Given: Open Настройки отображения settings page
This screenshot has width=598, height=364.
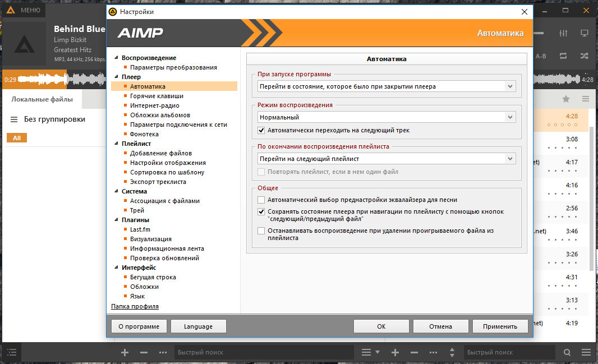Looking at the screenshot, I should [x=168, y=163].
